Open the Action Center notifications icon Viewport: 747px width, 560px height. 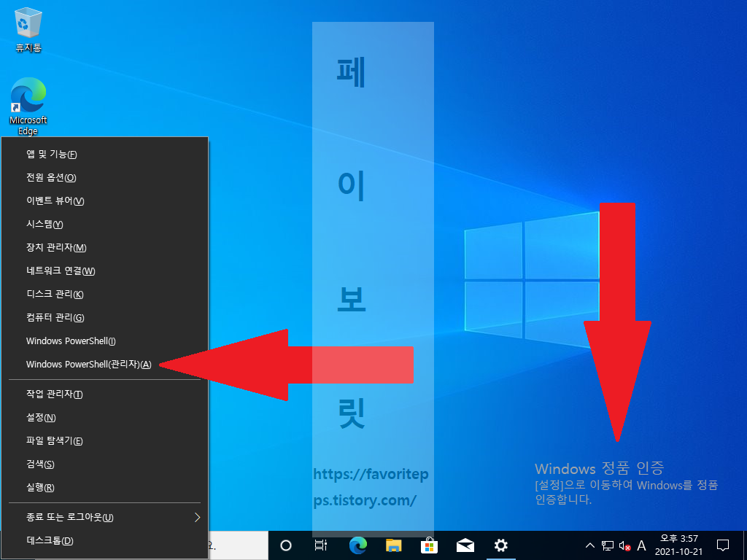723,545
